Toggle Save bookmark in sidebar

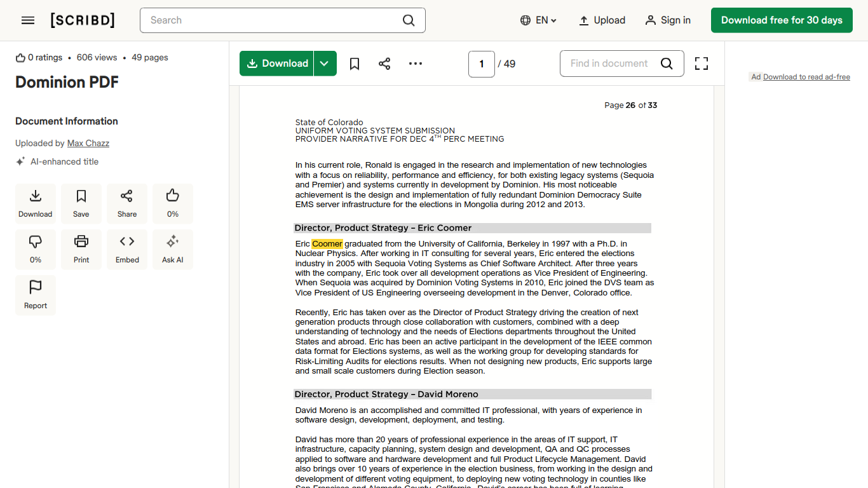click(x=81, y=203)
